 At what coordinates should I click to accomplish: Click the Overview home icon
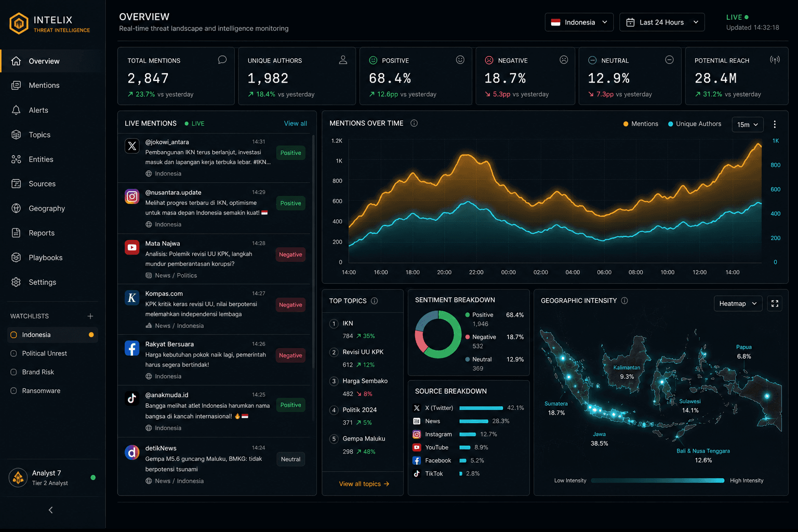coord(16,61)
